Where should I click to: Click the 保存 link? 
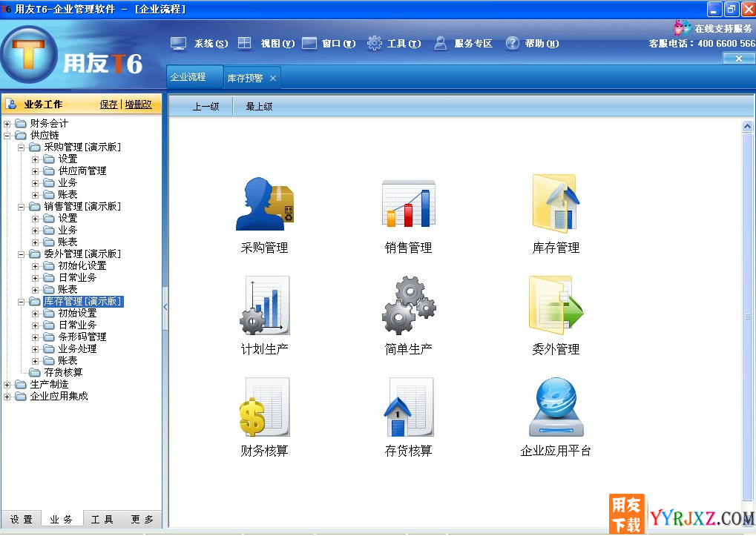coord(108,105)
